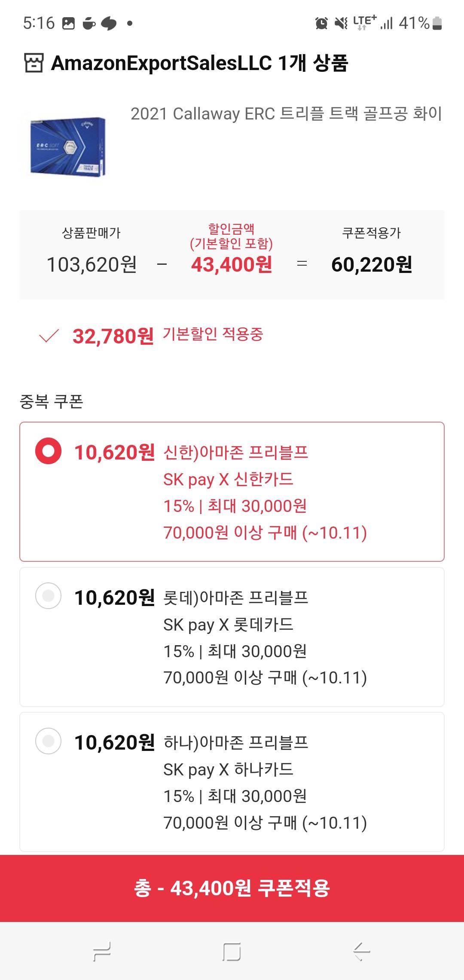
Task: Open the Callaway ERC golf ball thumbnail
Action: click(68, 146)
